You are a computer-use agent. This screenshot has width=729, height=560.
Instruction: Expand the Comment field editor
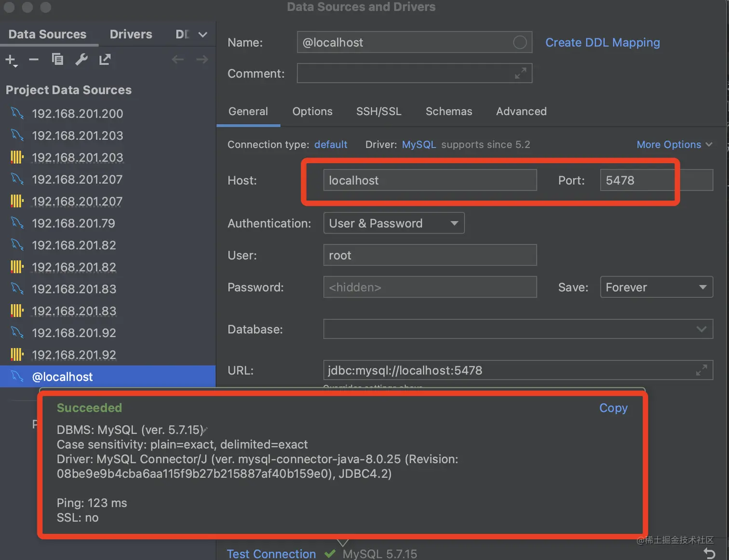point(520,73)
